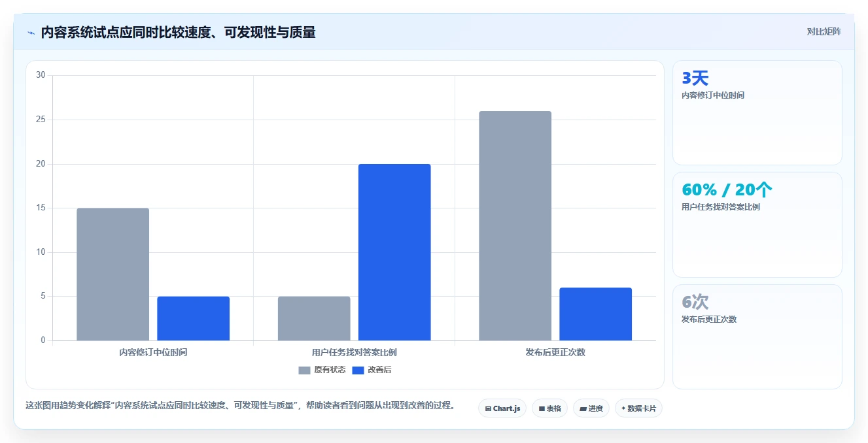
Task: Click the icon inside the Chart.js chip
Action: click(488, 409)
